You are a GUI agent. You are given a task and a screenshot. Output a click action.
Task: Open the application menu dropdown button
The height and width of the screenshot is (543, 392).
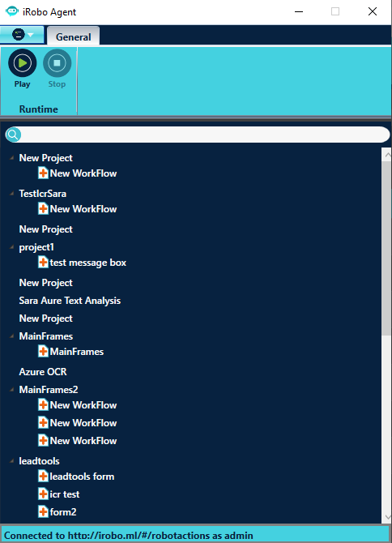pos(22,35)
